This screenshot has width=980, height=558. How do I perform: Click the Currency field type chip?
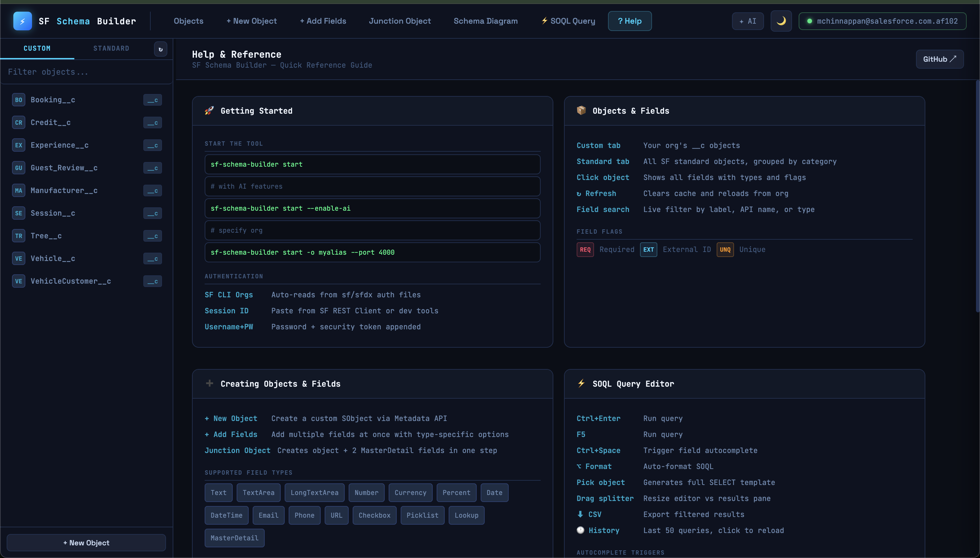click(x=410, y=493)
